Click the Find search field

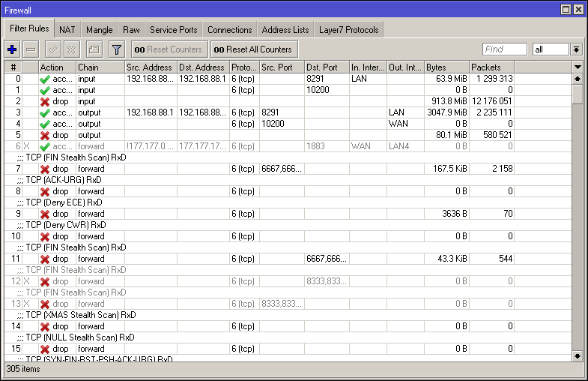pyautogui.click(x=504, y=49)
